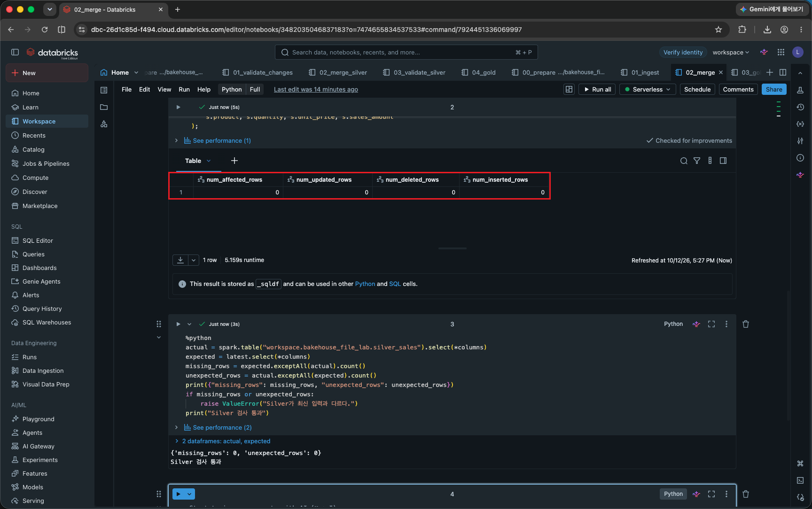Click the search icon in the result table toolbar
This screenshot has width=812, height=509.
pyautogui.click(x=684, y=161)
